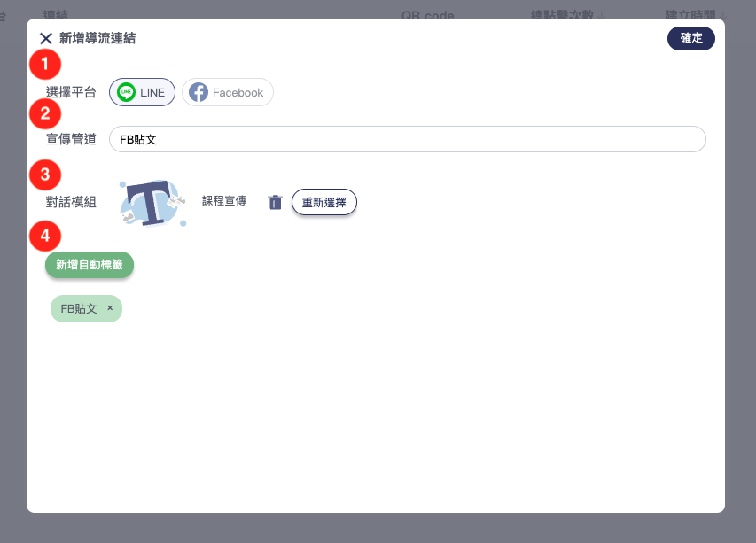Click the 重新選擇 button
The width and height of the screenshot is (756, 543).
click(x=324, y=202)
